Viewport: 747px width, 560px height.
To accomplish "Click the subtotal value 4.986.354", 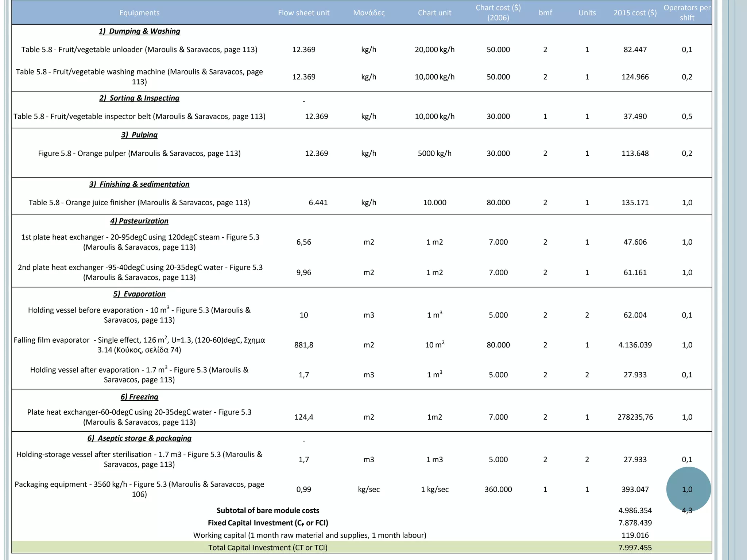I will coord(635,510).
